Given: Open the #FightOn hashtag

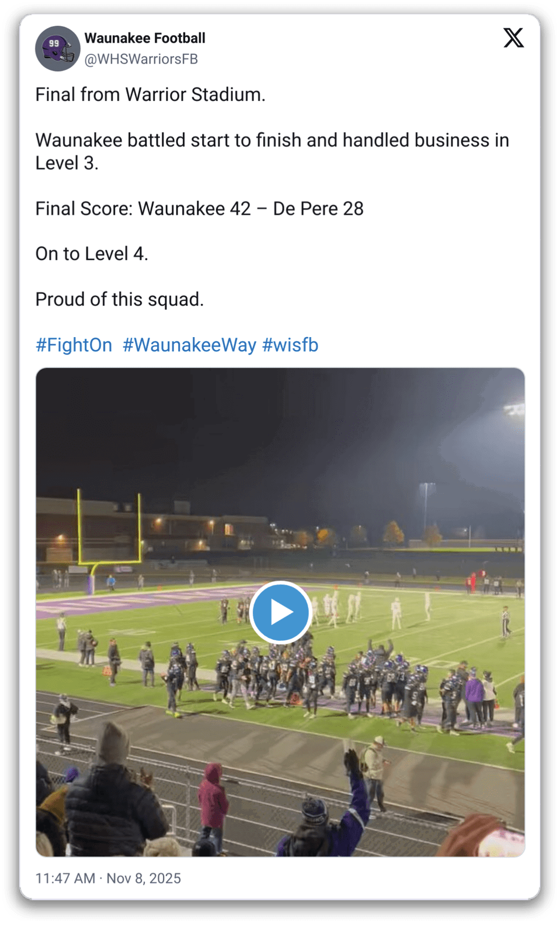Looking at the screenshot, I should coord(74,345).
